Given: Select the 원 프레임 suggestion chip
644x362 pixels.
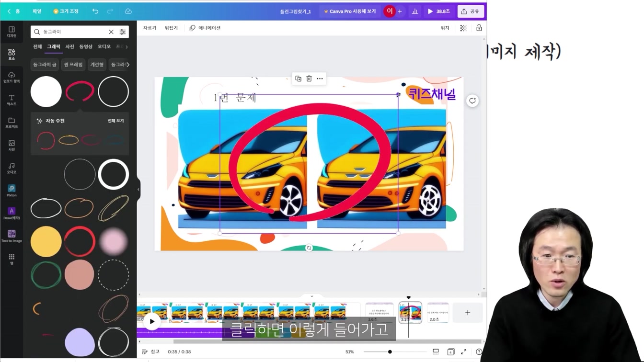Looking at the screenshot, I should coord(73,64).
